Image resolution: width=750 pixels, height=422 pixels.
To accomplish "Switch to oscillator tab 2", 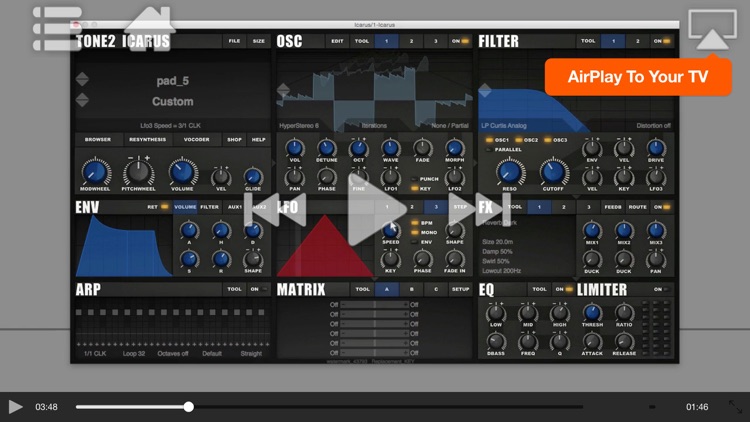I will point(411,41).
